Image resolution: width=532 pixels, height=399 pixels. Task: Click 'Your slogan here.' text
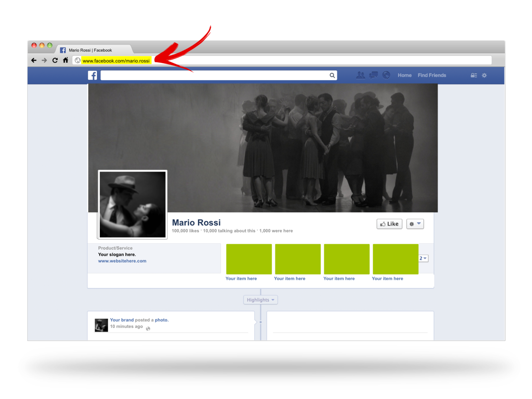[117, 254]
